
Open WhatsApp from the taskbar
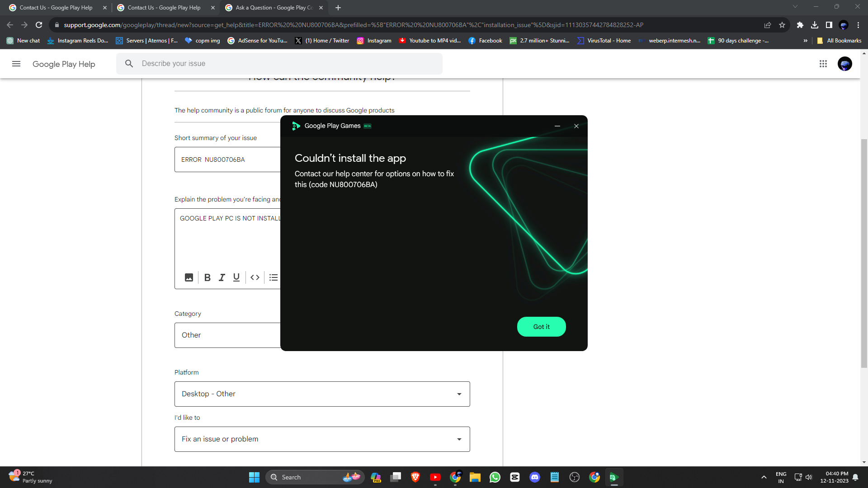495,477
